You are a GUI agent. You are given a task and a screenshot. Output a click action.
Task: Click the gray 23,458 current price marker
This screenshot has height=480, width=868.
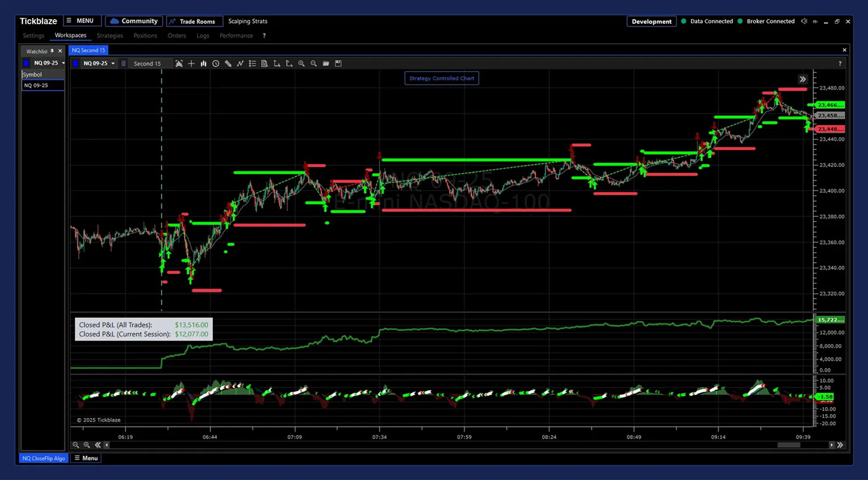[x=830, y=115]
